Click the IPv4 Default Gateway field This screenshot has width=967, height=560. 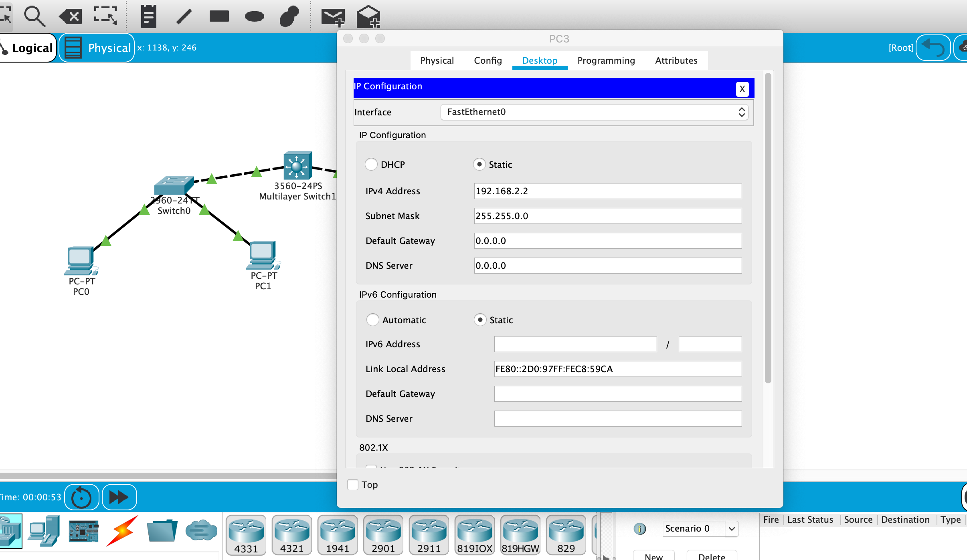(x=608, y=241)
